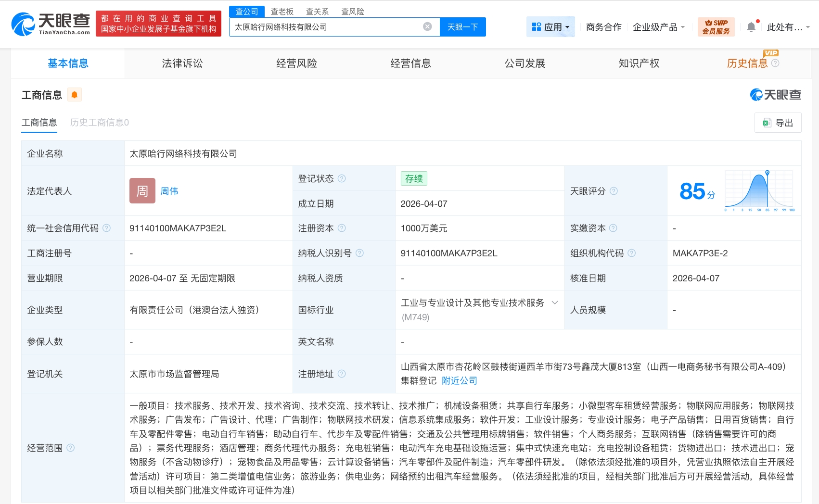Click help icon next to 登记状态
Viewport: 819px width, 504px height.
(342, 178)
